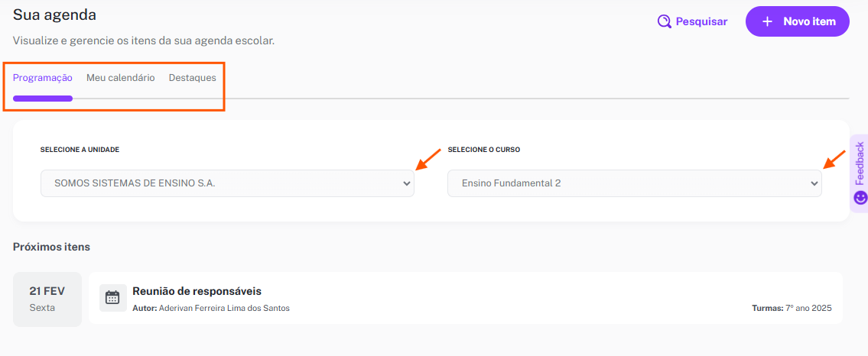Click the 21 FEV Sexta date block

47,299
